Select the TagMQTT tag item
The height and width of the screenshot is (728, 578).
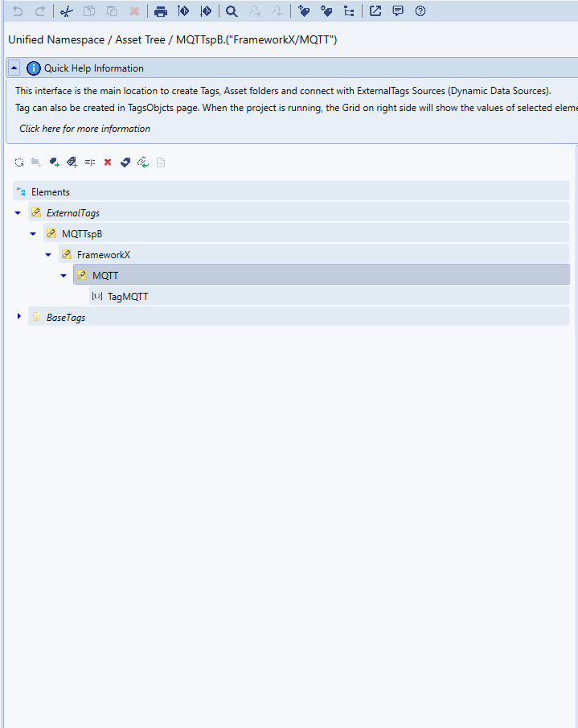127,297
